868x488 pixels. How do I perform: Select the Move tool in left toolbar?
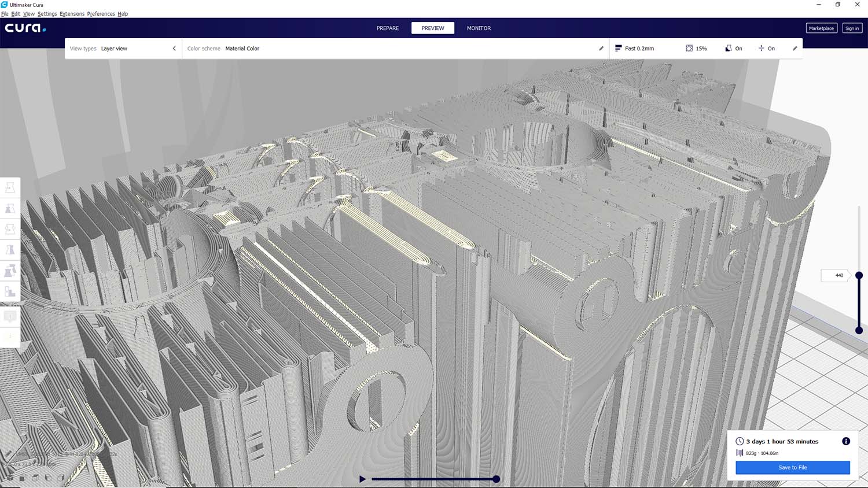coord(10,188)
